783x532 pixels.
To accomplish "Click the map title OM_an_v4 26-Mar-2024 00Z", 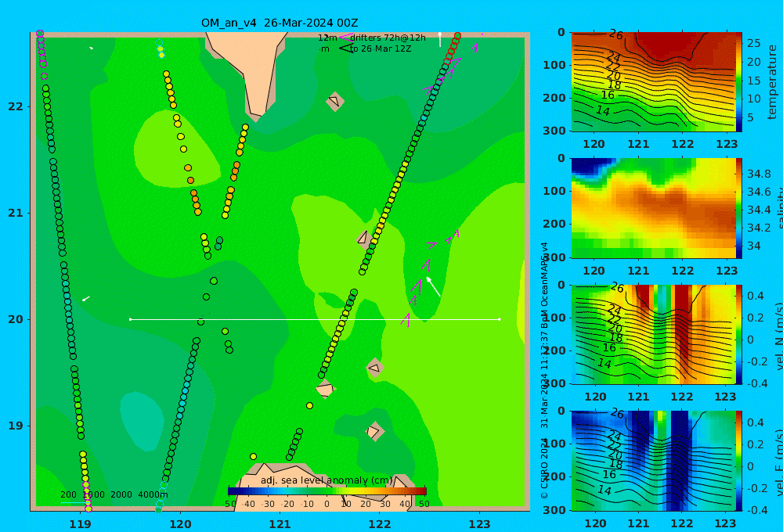I will [x=280, y=23].
